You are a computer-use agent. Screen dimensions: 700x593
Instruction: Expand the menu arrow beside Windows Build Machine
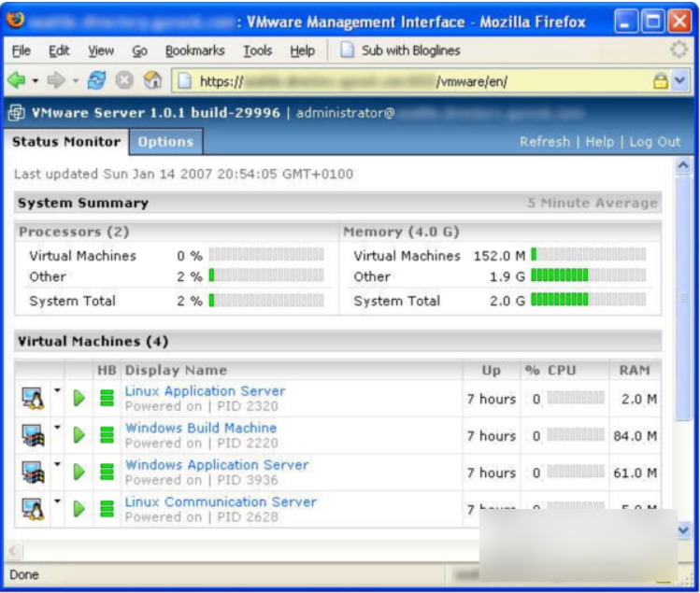57,428
